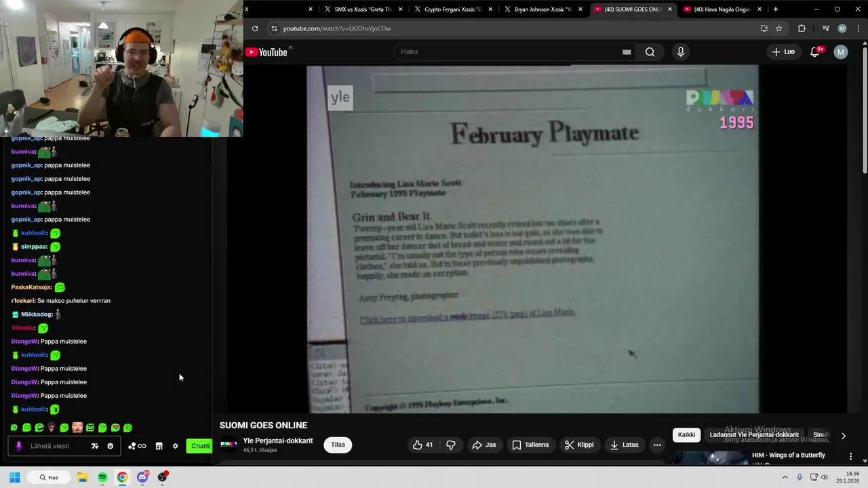This screenshot has height=488, width=868.
Task: Open Spotify from taskbar
Action: pyautogui.click(x=102, y=477)
